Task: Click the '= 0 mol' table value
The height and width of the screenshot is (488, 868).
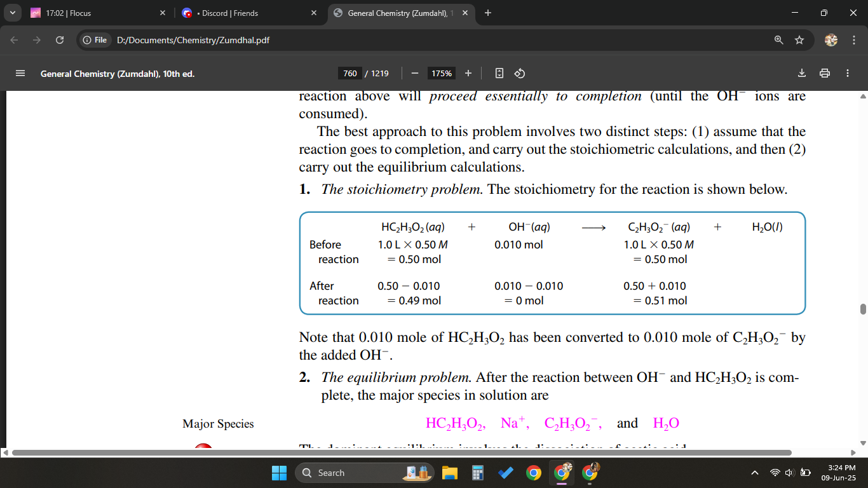Action: (x=524, y=301)
